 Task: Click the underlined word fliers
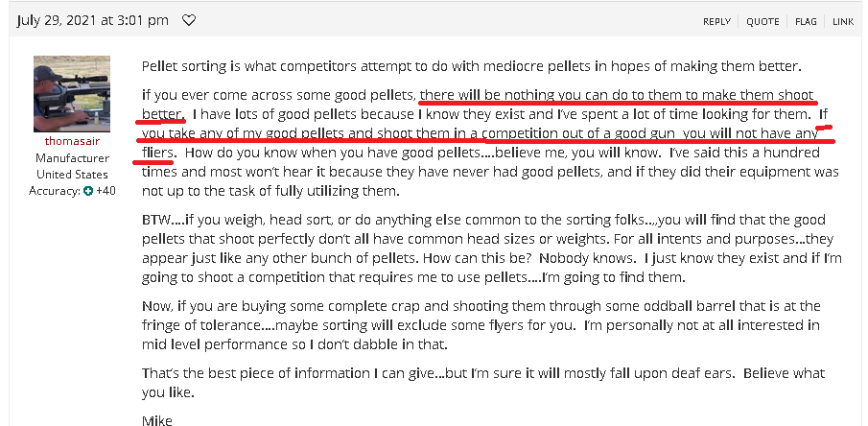(158, 152)
